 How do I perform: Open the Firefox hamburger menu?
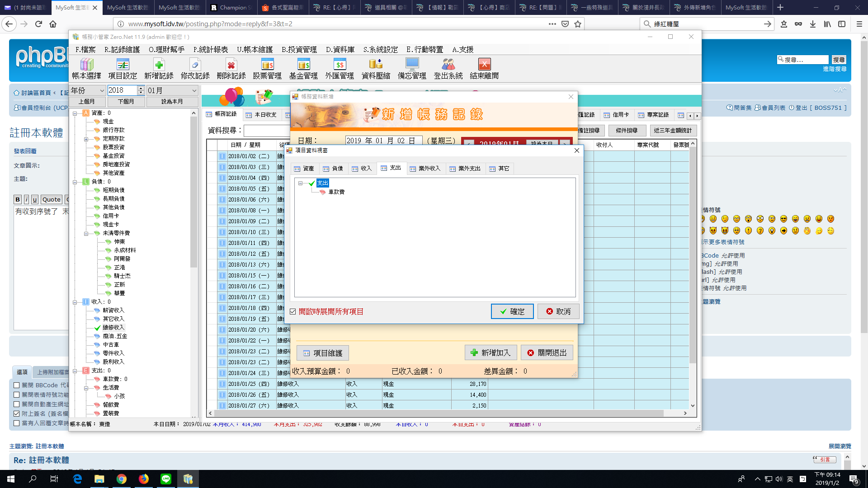859,24
